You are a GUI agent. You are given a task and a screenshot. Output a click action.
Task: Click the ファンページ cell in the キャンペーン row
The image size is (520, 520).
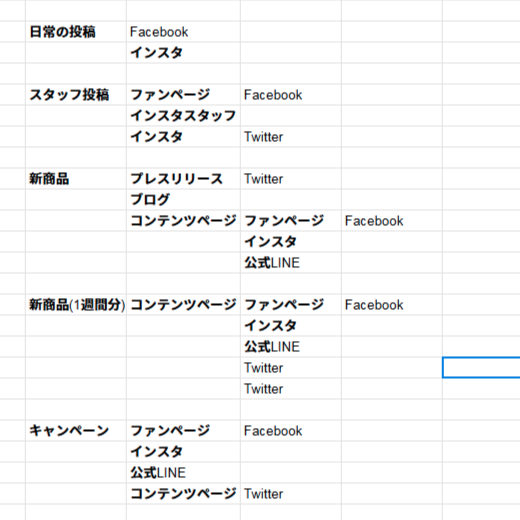click(x=183, y=431)
